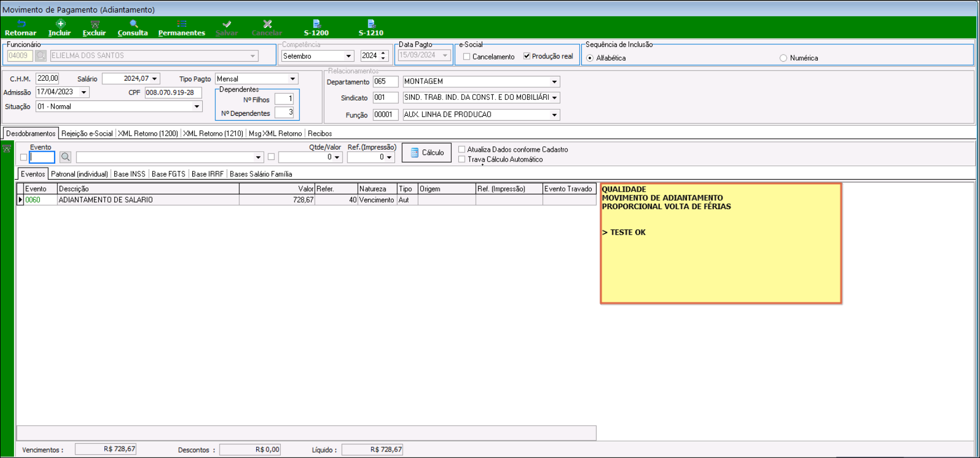Expand the Setembro month dropdown
Screen dimensions: 980x458
(349, 56)
